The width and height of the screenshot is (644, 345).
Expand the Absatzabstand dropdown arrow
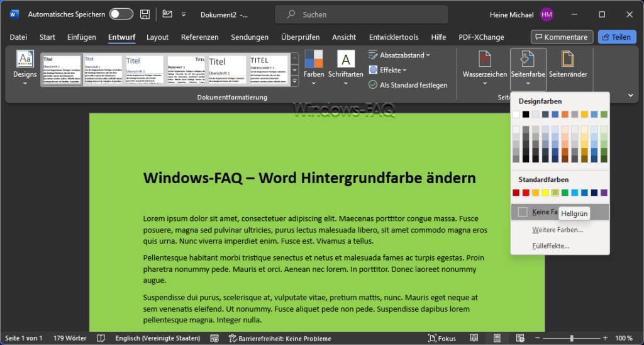pyautogui.click(x=428, y=55)
